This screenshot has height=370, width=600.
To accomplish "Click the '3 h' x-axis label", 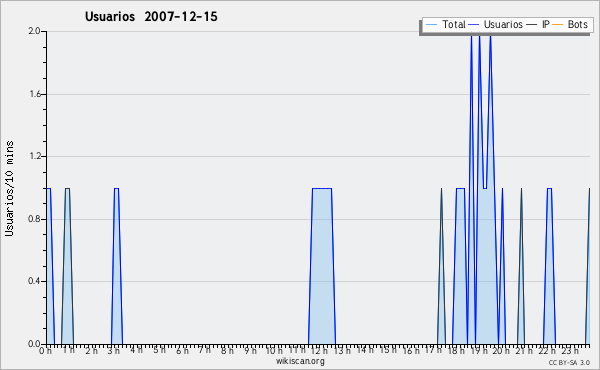I will pyautogui.click(x=114, y=350).
